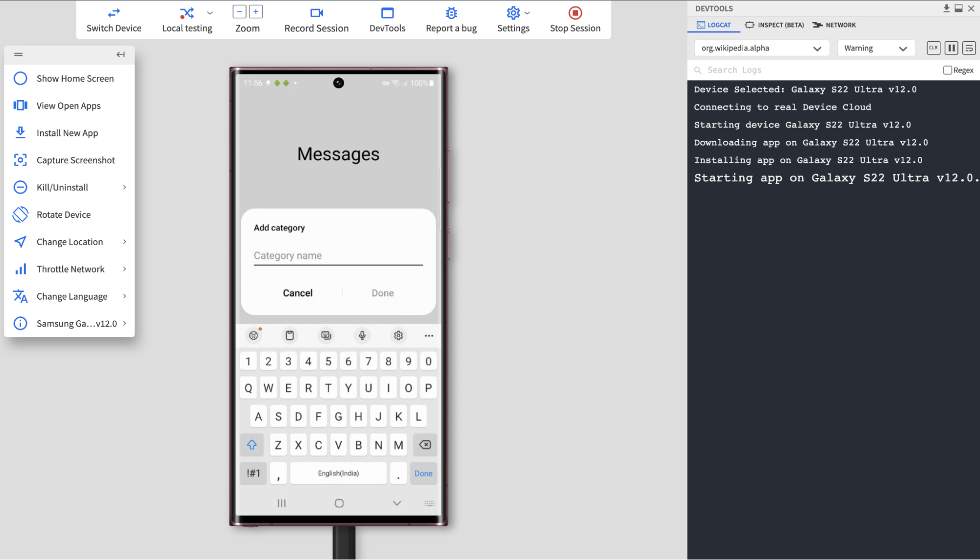Click Done button in dialog
Image resolution: width=980 pixels, height=560 pixels.
(x=381, y=292)
